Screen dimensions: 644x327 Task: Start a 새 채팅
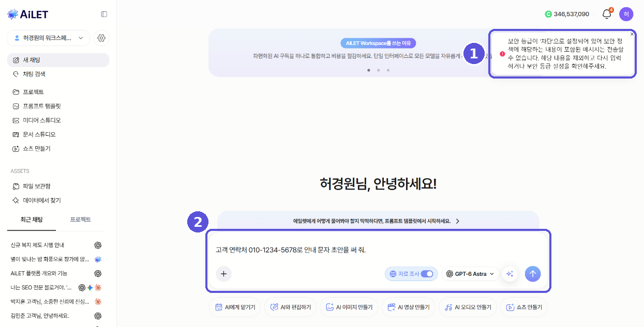[x=58, y=60]
